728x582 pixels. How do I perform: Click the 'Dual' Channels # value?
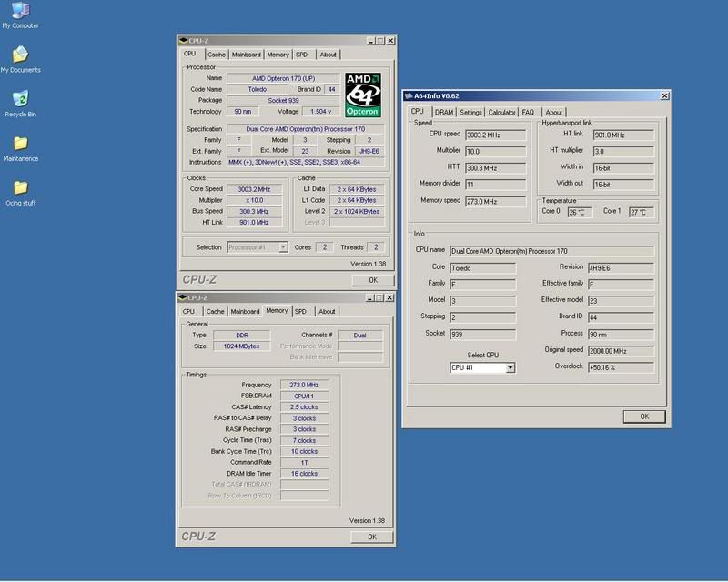tap(359, 335)
